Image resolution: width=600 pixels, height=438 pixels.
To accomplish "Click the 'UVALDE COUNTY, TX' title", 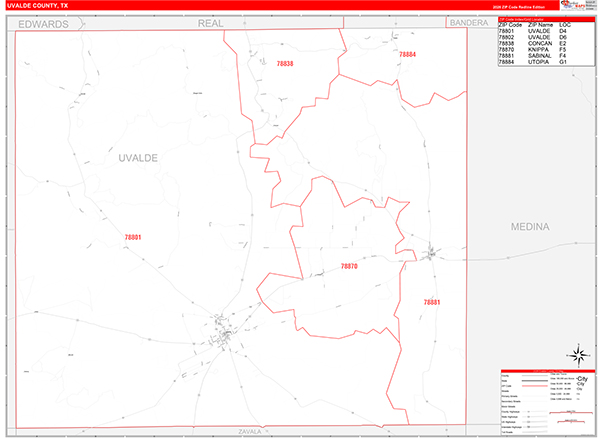I will coord(38,6).
